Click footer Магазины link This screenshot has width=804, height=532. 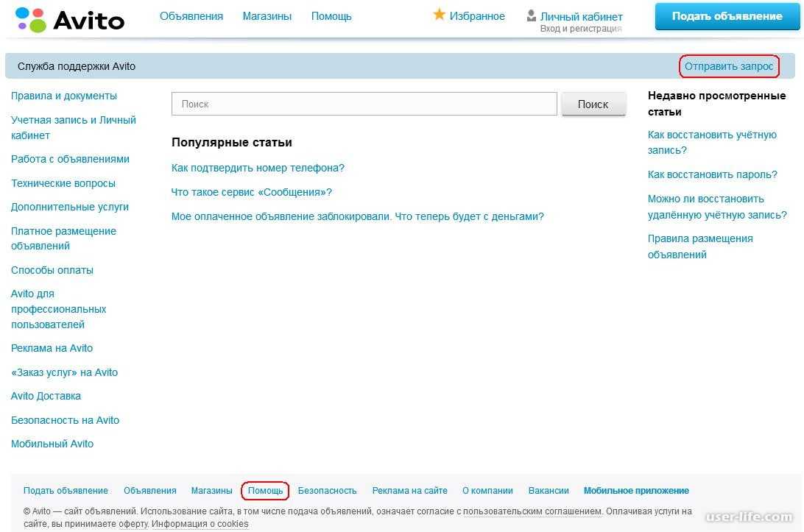pyautogui.click(x=212, y=491)
